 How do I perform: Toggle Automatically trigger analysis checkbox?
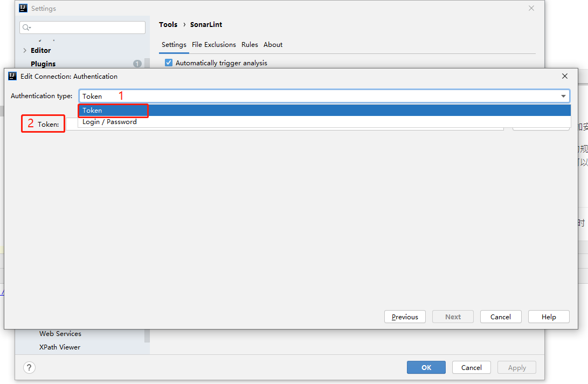tap(169, 63)
